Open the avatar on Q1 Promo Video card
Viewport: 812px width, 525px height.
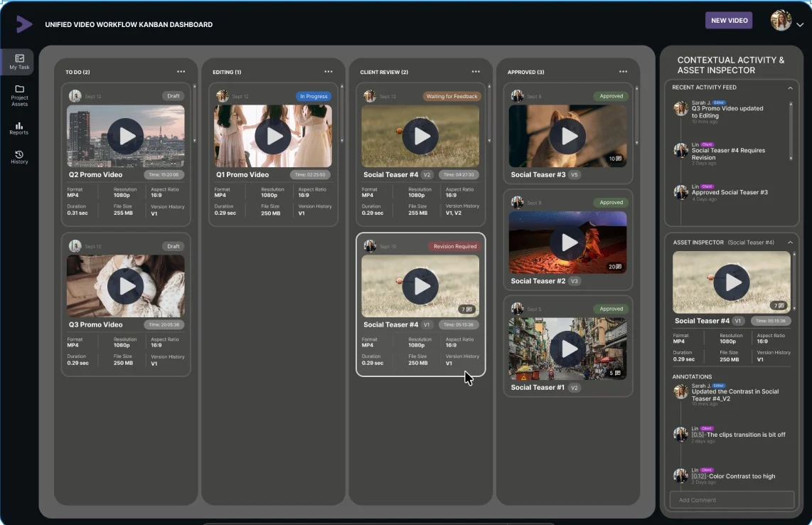click(x=222, y=96)
